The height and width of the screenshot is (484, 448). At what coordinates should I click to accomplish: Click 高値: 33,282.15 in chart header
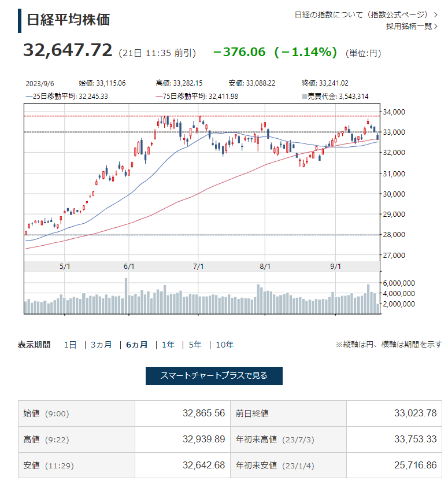click(x=179, y=83)
